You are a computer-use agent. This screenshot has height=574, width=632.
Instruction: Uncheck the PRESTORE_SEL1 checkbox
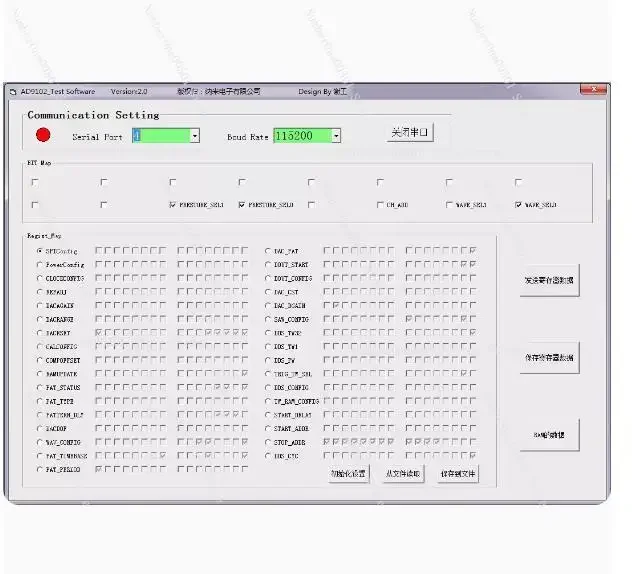pos(173,205)
